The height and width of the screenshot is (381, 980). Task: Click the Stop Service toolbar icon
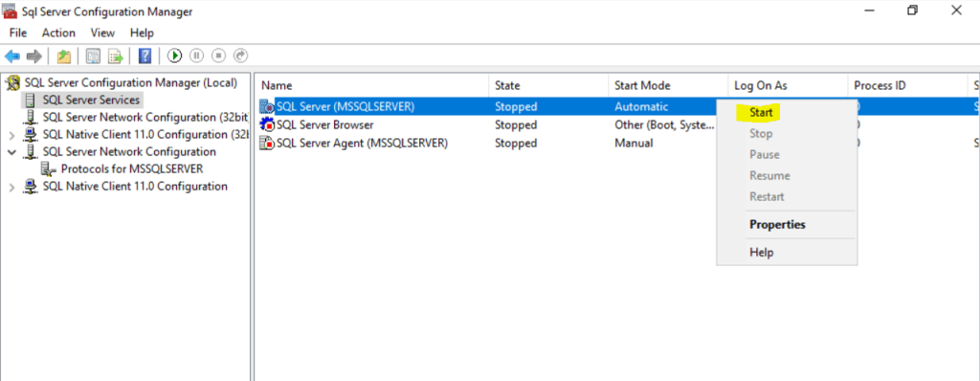218,56
